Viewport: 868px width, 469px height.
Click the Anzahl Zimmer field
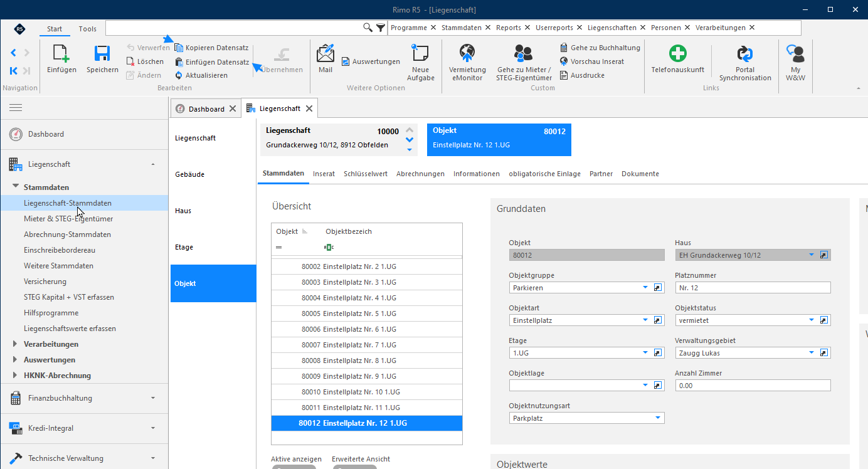coord(753,386)
